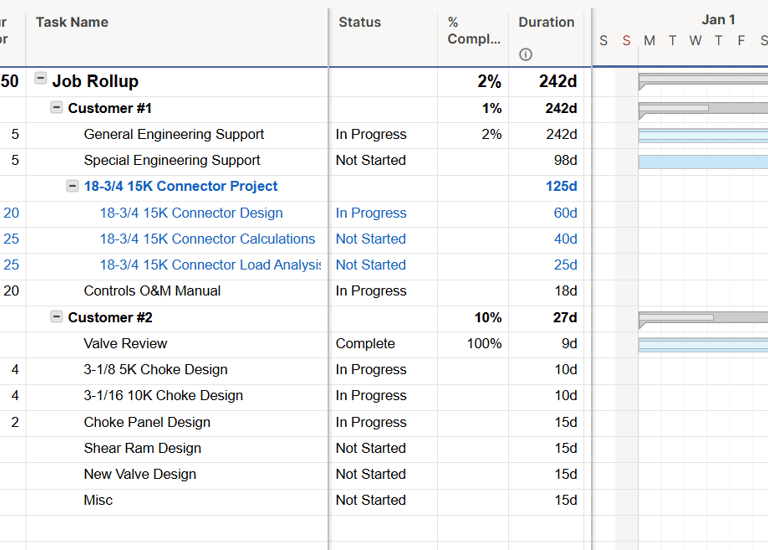The width and height of the screenshot is (768, 550).
Task: Select the Jan 1 timeline header
Action: [718, 19]
